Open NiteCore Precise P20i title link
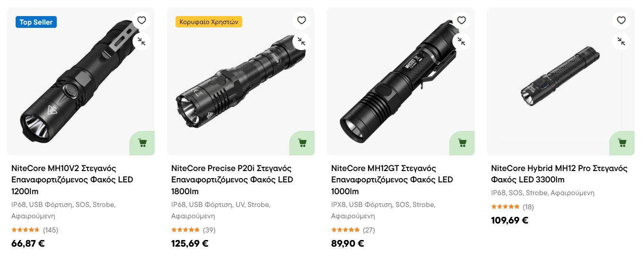The height and width of the screenshot is (258, 644). coord(232,180)
